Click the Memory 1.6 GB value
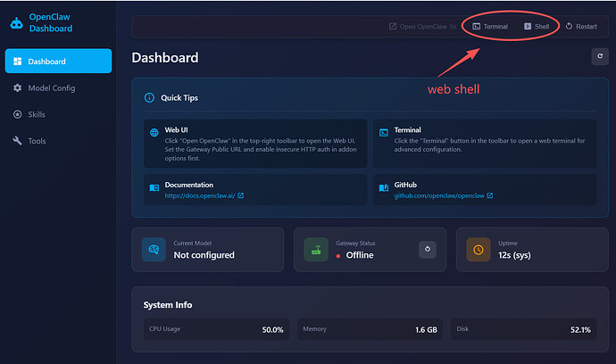616x364 pixels. click(426, 330)
